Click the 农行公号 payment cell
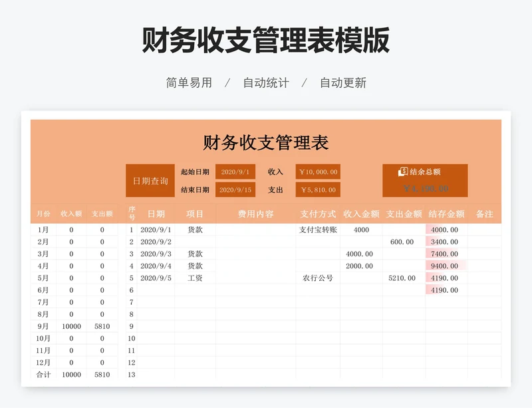This screenshot has height=408, width=532. click(x=318, y=278)
